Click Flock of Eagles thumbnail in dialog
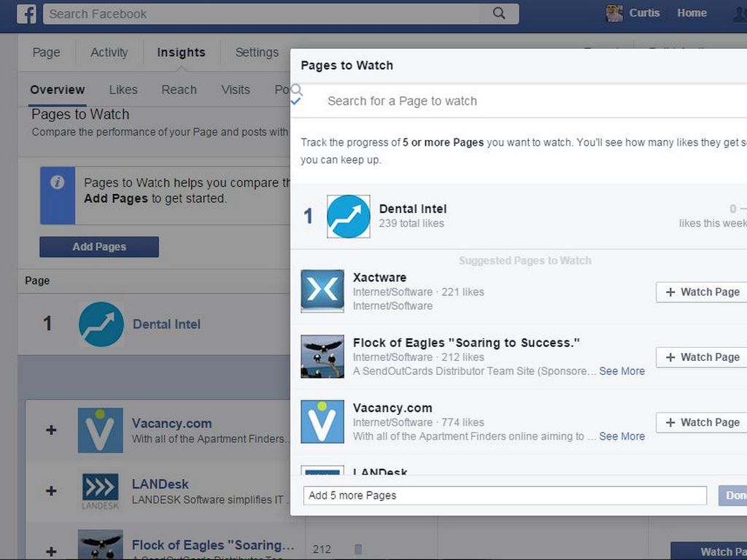Viewport: 747px width, 560px height. click(322, 357)
